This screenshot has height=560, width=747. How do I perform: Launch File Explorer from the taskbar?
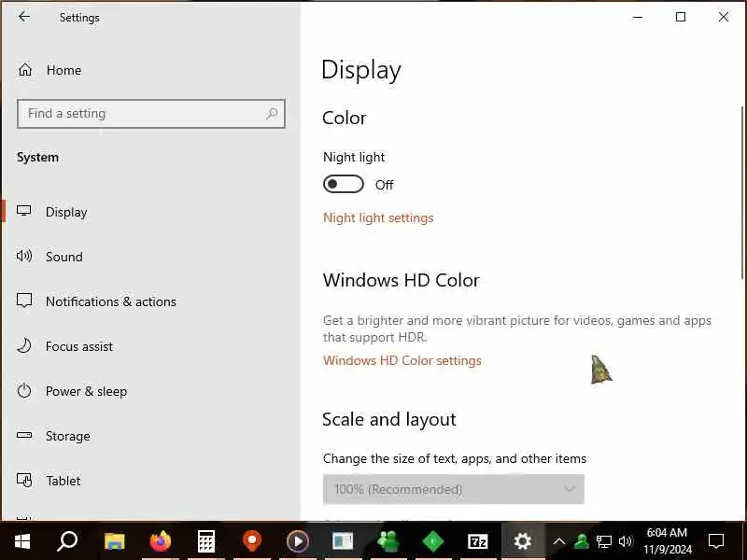coord(114,541)
